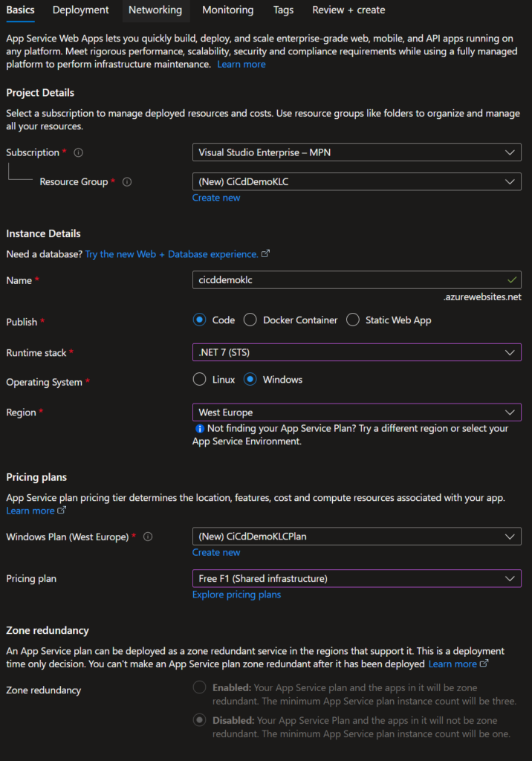Screen dimensions: 532x761
Task: Switch to the Deployment tab
Action: click(x=80, y=10)
